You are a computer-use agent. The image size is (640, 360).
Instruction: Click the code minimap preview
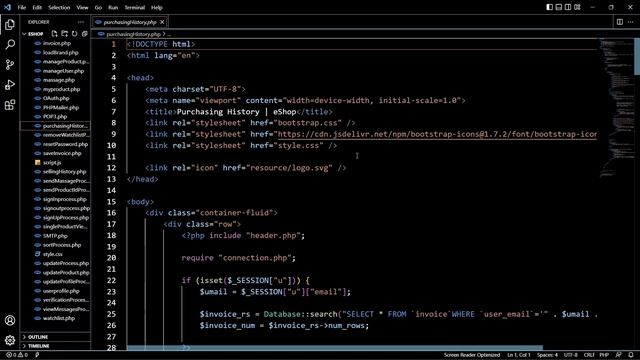click(x=616, y=108)
